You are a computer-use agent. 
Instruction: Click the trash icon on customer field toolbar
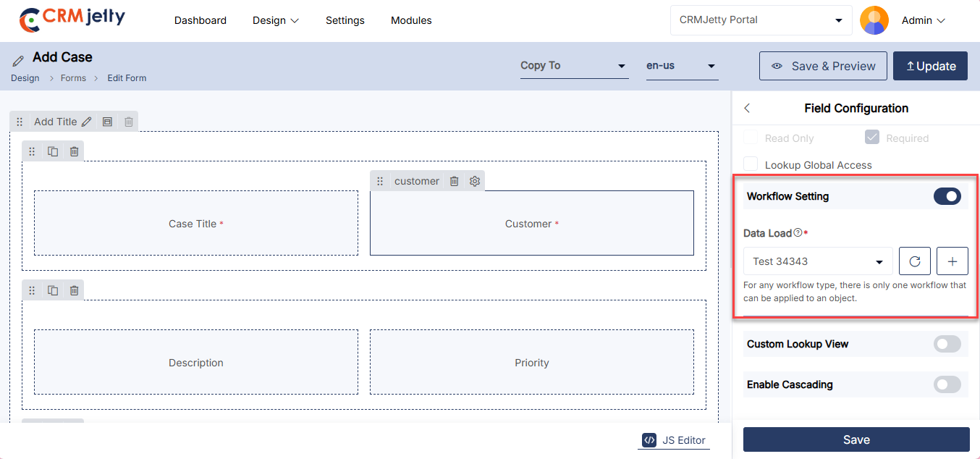[455, 181]
